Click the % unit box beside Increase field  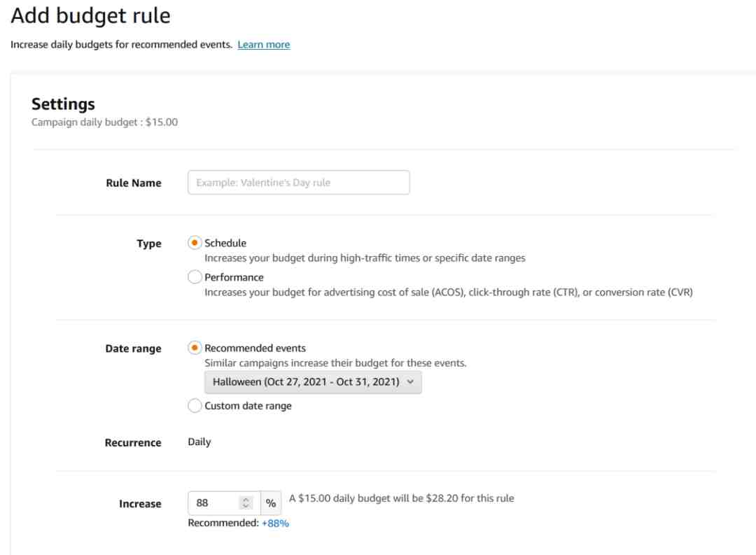pyautogui.click(x=271, y=503)
